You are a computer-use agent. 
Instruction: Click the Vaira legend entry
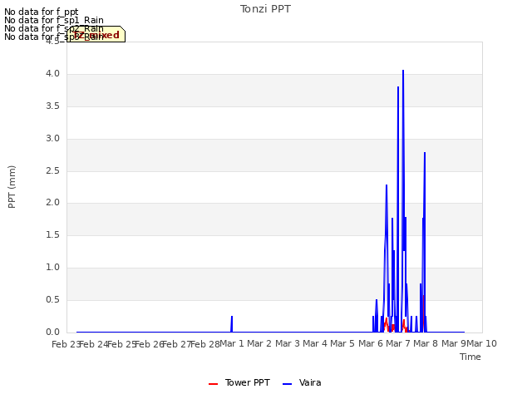tap(302, 382)
